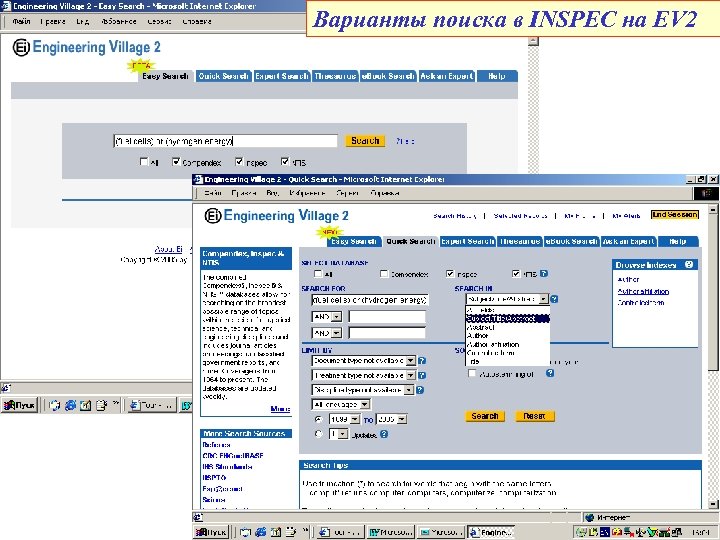720x540 pixels.
Task: Uncheck NTIS in Easy Search window
Action: click(x=285, y=162)
